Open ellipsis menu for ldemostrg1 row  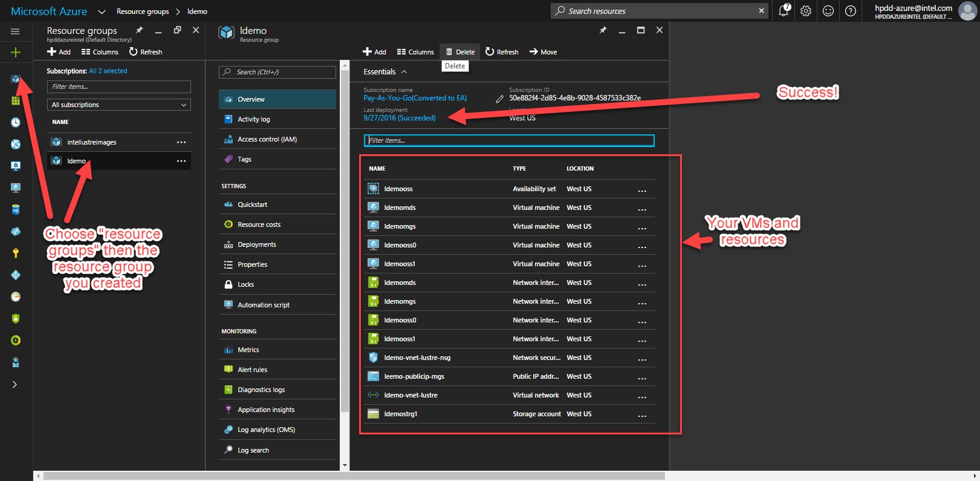click(642, 415)
